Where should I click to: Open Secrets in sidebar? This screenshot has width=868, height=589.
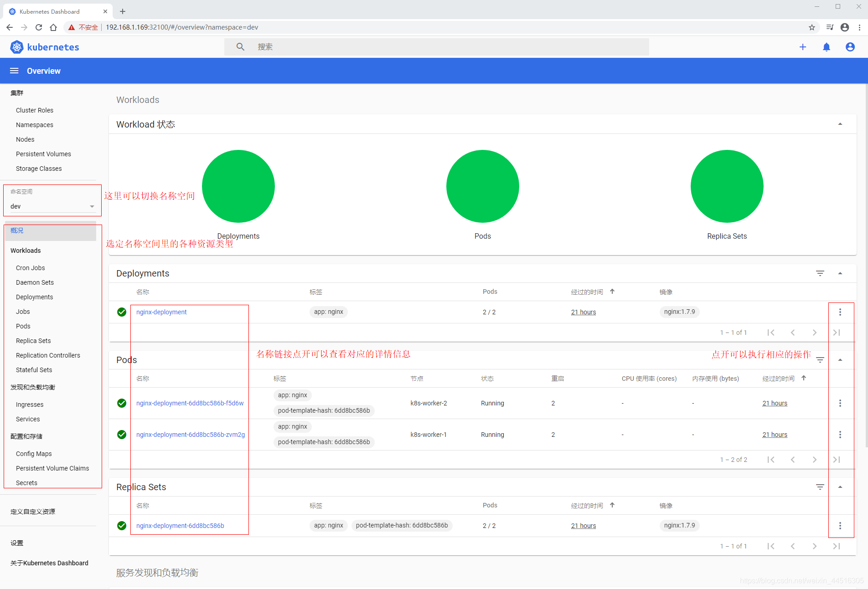pos(26,483)
